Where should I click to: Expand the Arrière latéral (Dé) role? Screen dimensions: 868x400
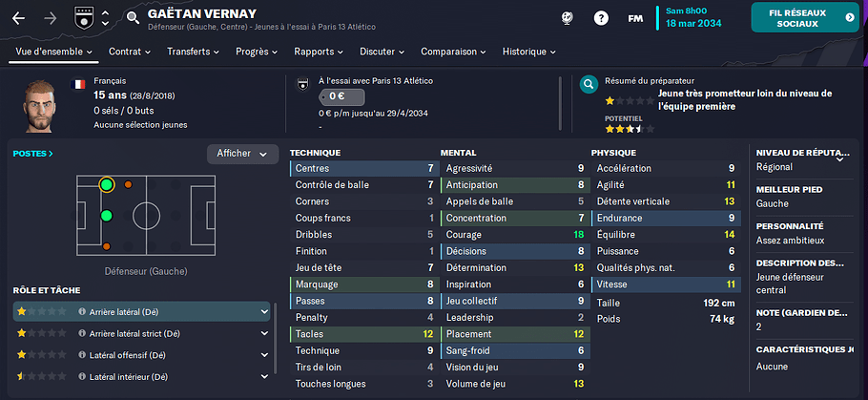[x=264, y=312]
